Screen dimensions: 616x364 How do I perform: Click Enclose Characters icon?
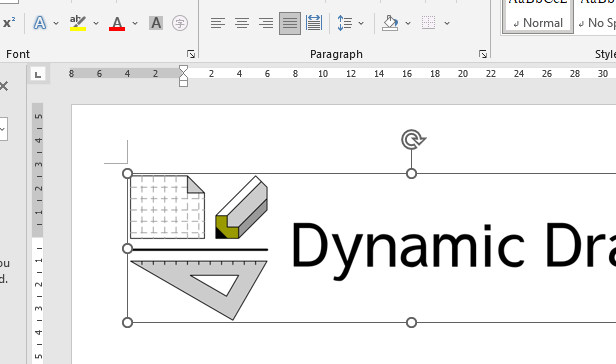[x=180, y=23]
